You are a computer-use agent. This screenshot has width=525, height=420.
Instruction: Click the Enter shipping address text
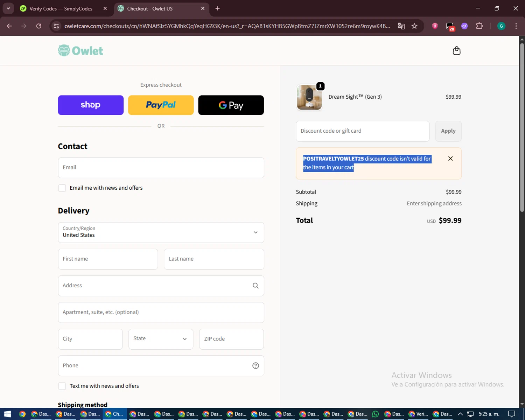434,203
